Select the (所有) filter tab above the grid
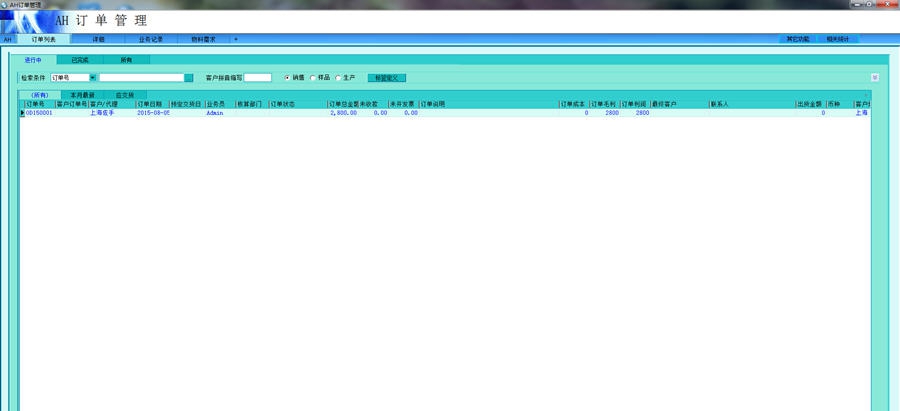 40,95
